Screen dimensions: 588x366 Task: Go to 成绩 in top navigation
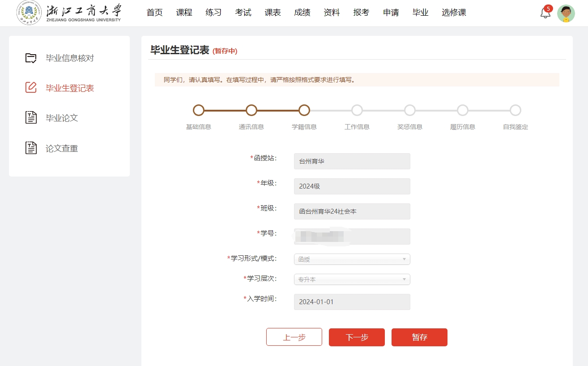(x=302, y=13)
